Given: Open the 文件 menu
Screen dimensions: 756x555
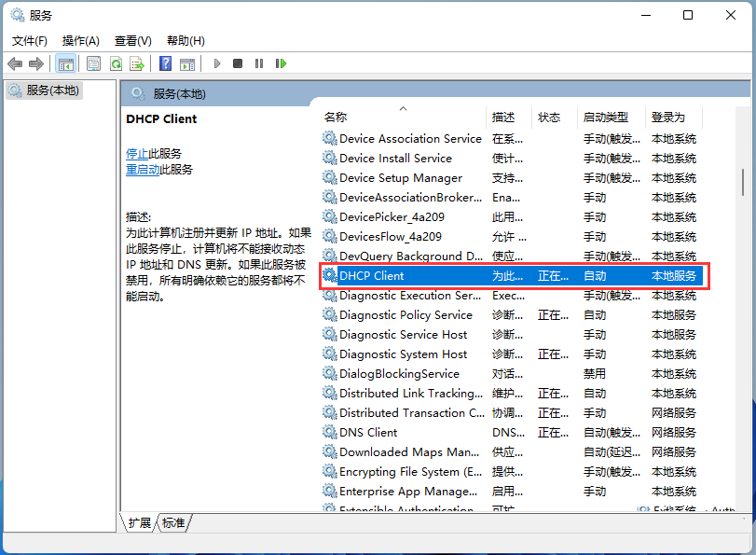Looking at the screenshot, I should coord(29,40).
